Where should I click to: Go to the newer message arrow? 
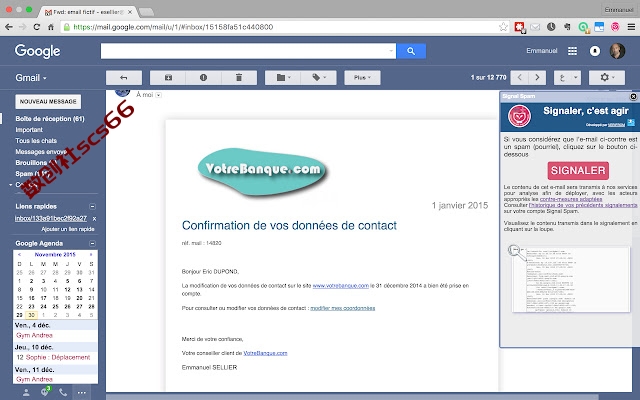pyautogui.click(x=520, y=78)
